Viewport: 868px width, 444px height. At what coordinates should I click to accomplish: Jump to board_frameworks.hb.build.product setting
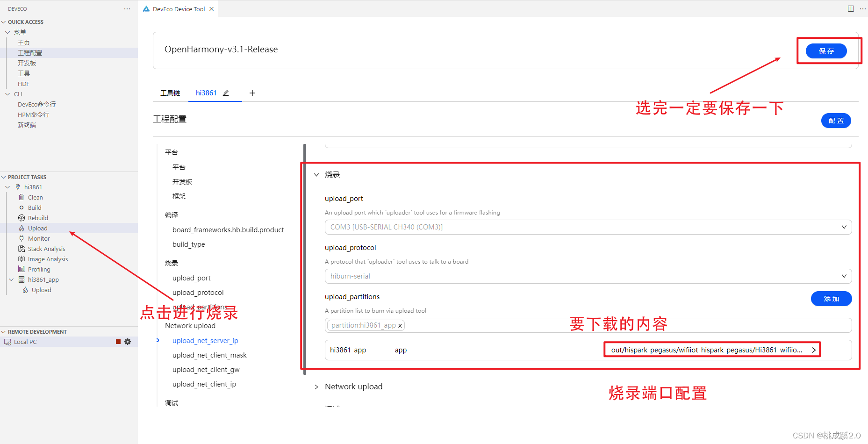[228, 230]
